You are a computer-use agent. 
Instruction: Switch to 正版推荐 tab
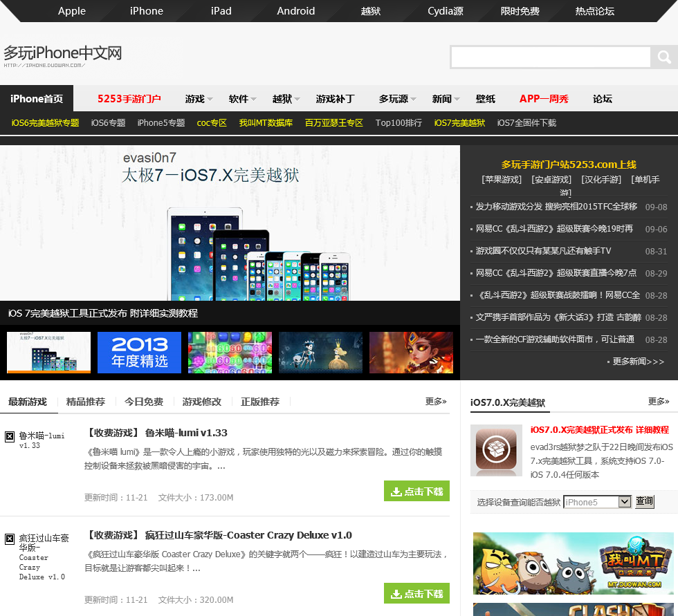pos(260,402)
